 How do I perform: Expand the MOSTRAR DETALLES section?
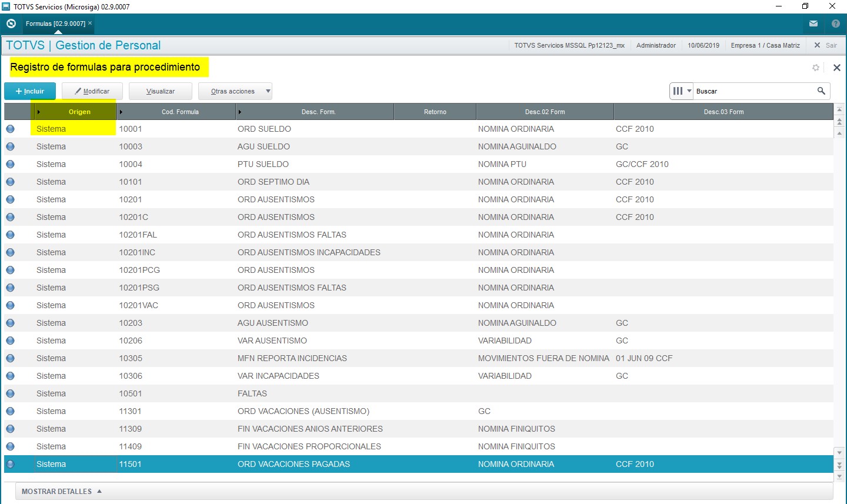[62, 491]
